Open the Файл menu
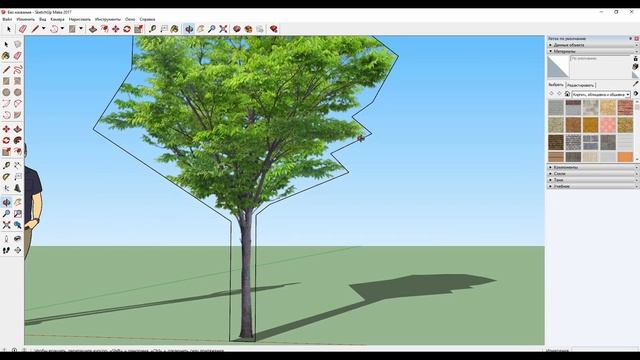This screenshot has width=640, height=360. click(x=7, y=19)
